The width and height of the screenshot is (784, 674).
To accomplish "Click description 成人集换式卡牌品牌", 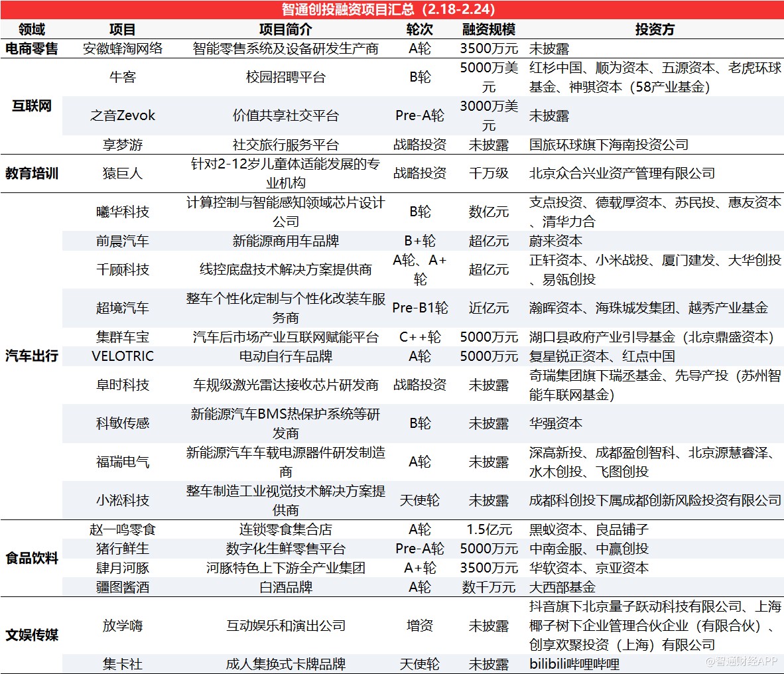I will coord(285,664).
